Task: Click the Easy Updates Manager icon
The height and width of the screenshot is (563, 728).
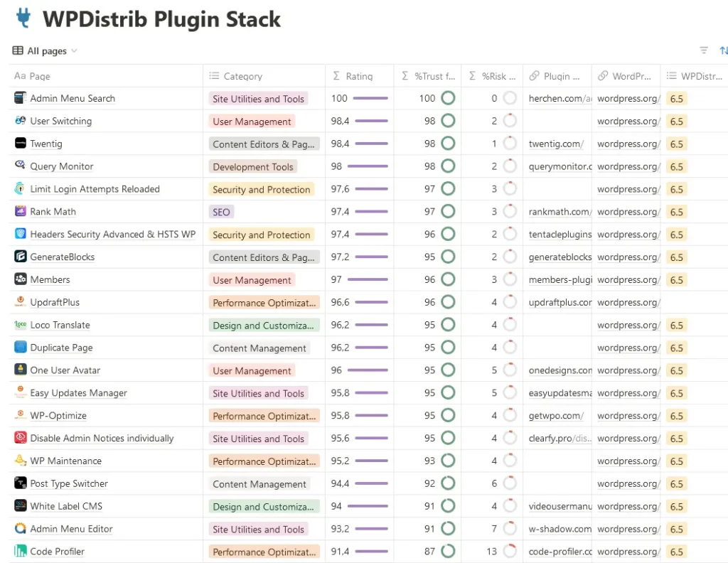Action: [21, 392]
